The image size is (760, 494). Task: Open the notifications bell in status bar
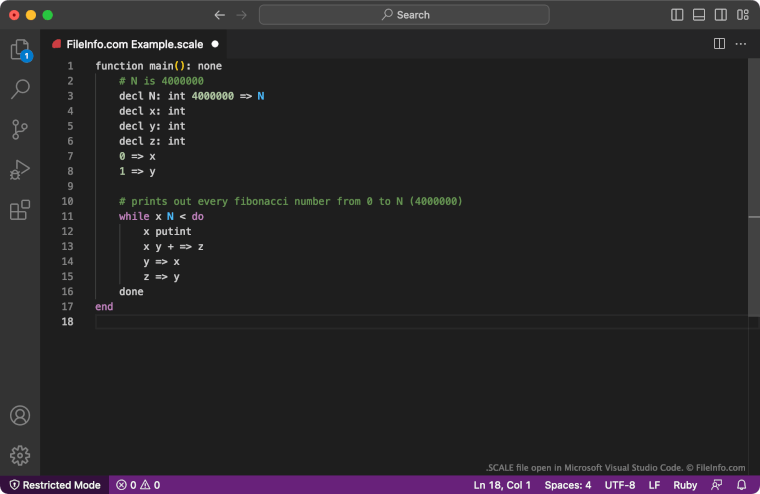click(x=741, y=485)
